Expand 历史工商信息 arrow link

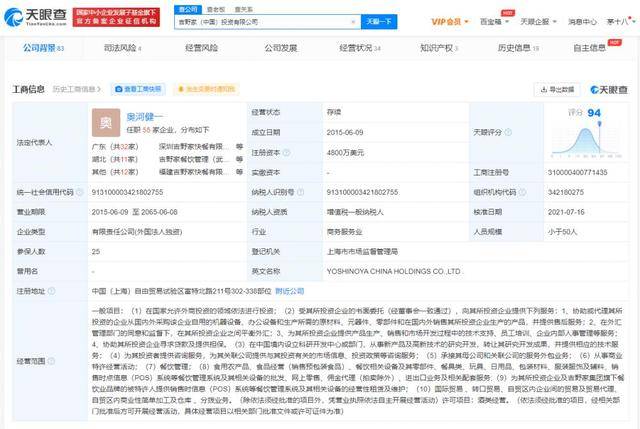[x=77, y=89]
